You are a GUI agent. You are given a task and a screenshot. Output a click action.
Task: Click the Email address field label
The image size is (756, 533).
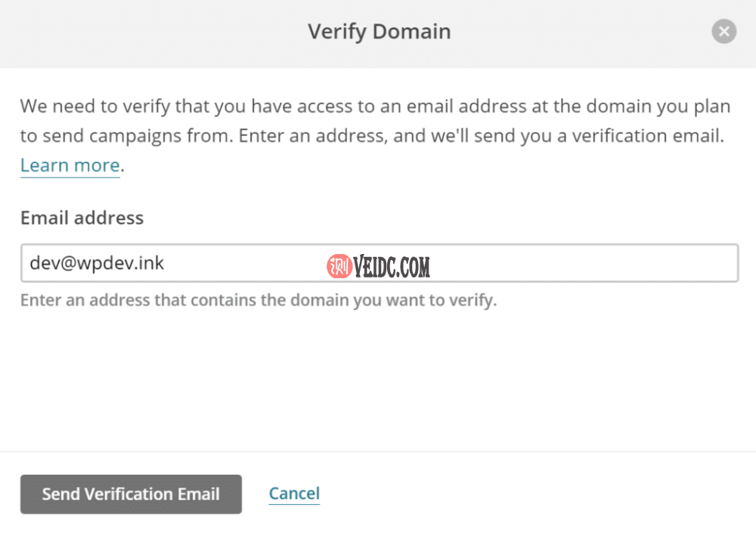[82, 218]
